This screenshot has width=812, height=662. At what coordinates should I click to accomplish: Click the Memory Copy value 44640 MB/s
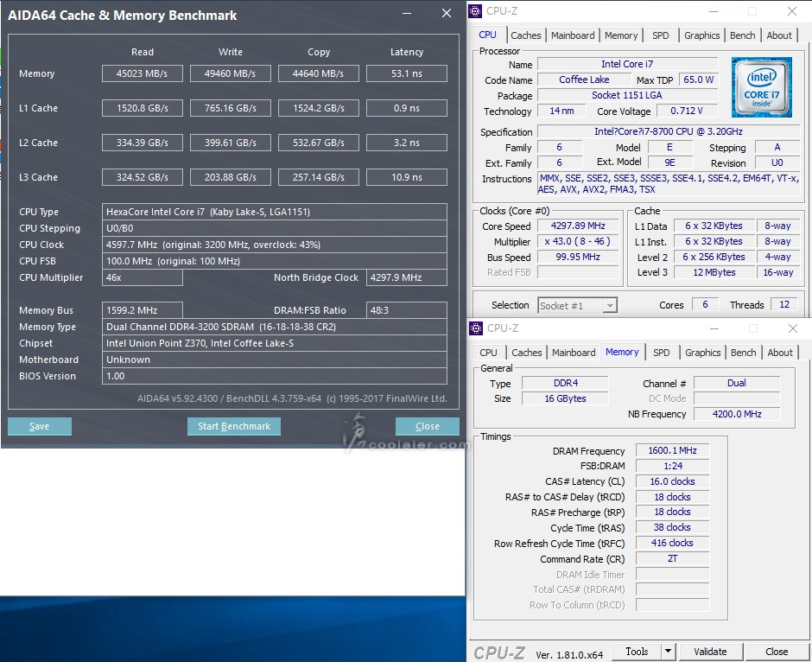click(318, 73)
